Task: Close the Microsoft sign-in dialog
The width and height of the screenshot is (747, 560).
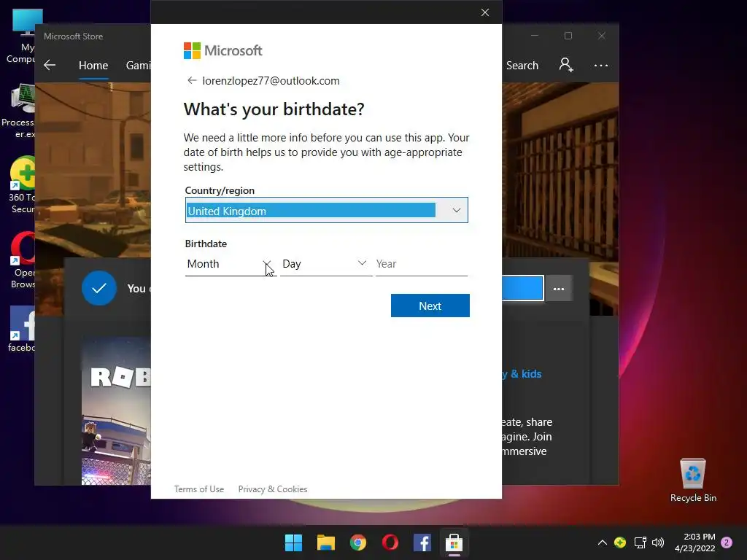Action: 485,12
